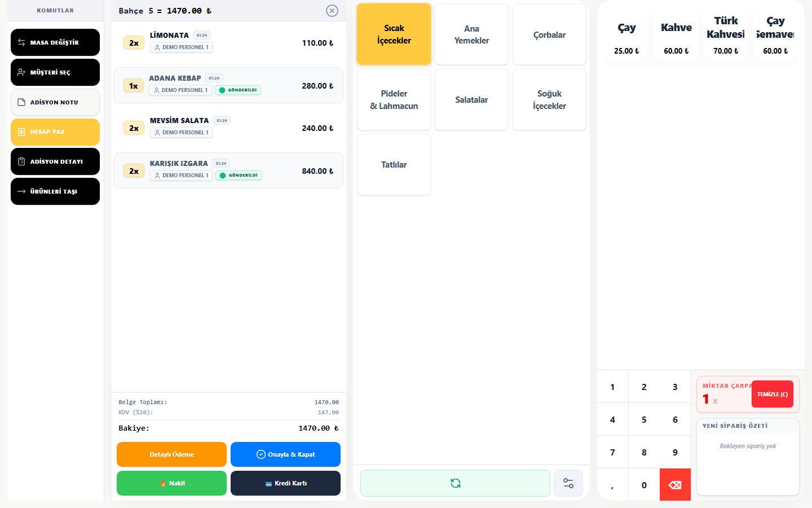Open Soğuk İçecekler category
This screenshot has width=812, height=508.
(549, 100)
